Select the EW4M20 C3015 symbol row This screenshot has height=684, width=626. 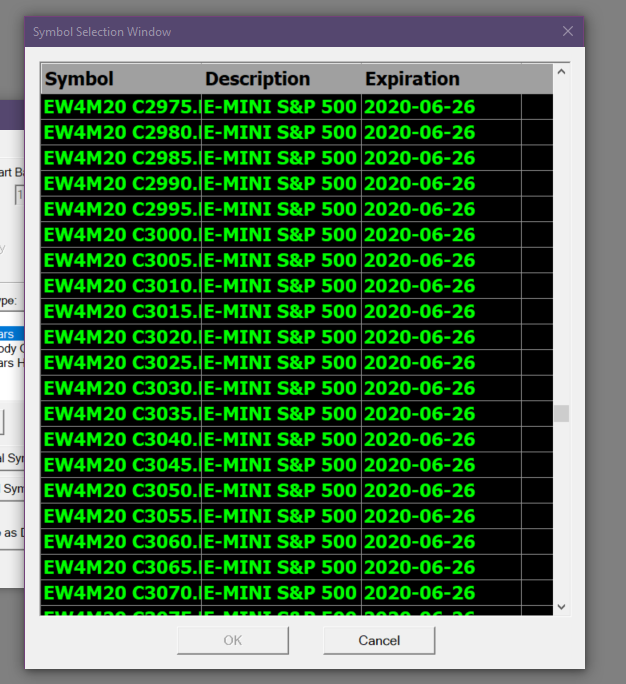297,311
